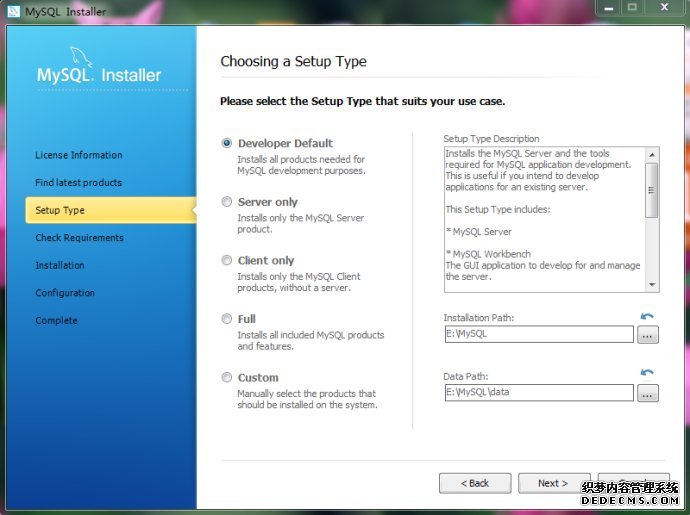Click the Installation Path reset arrow icon
The width and height of the screenshot is (690, 515).
(x=647, y=317)
